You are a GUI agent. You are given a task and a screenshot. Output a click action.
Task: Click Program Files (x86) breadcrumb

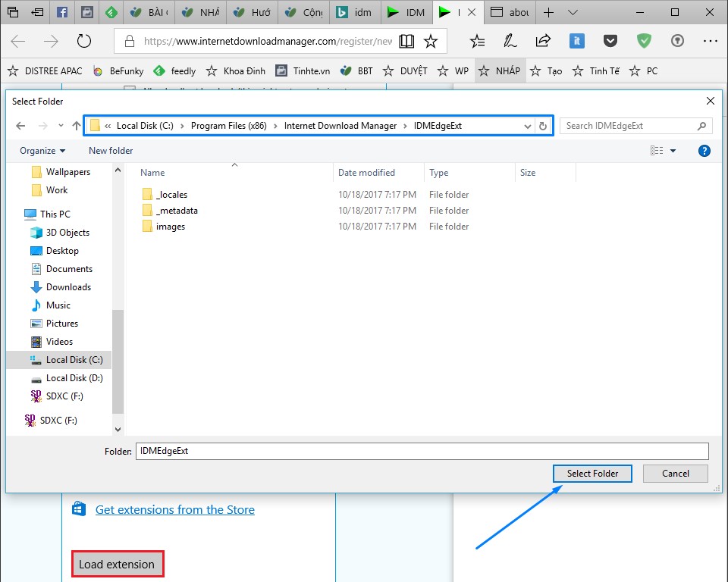229,126
